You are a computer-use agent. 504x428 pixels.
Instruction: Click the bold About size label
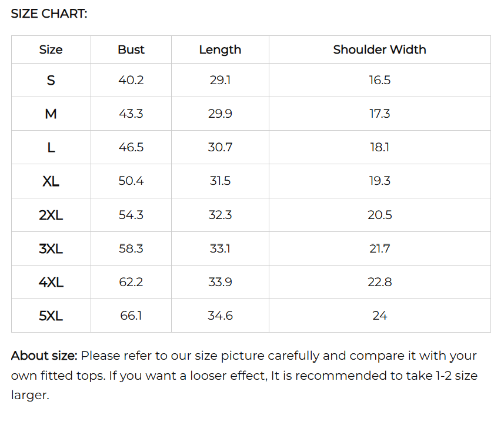coord(44,356)
